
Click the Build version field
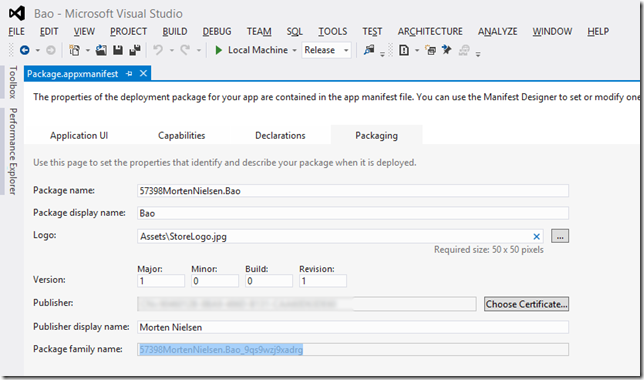tap(269, 281)
